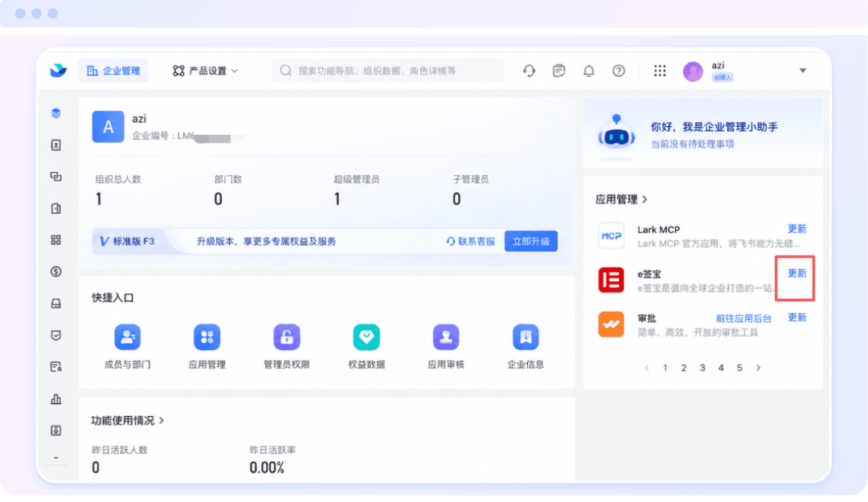Select page 2 in app pagination
868x502 pixels.
pos(684,368)
